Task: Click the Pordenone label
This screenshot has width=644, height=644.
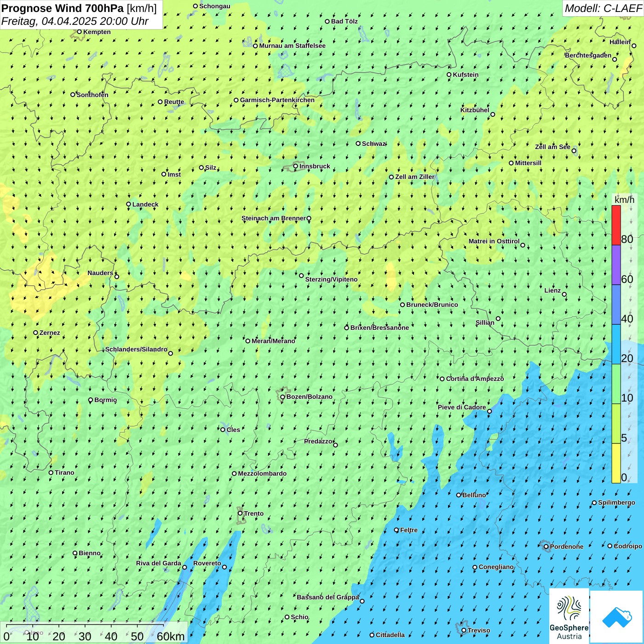Action: [567, 546]
